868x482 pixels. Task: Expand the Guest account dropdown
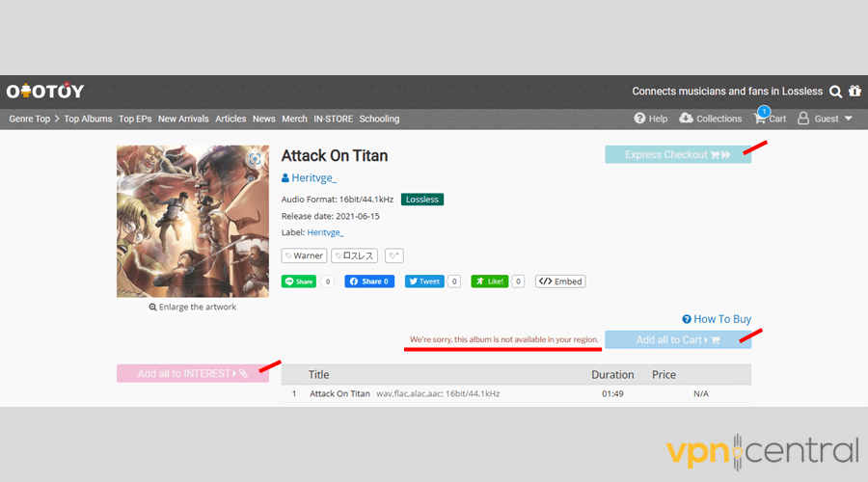(825, 119)
